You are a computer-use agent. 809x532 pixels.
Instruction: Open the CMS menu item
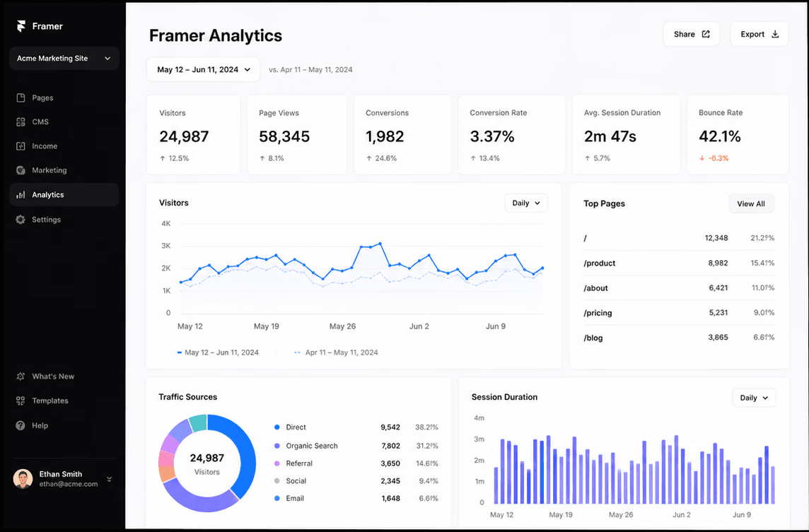64,122
